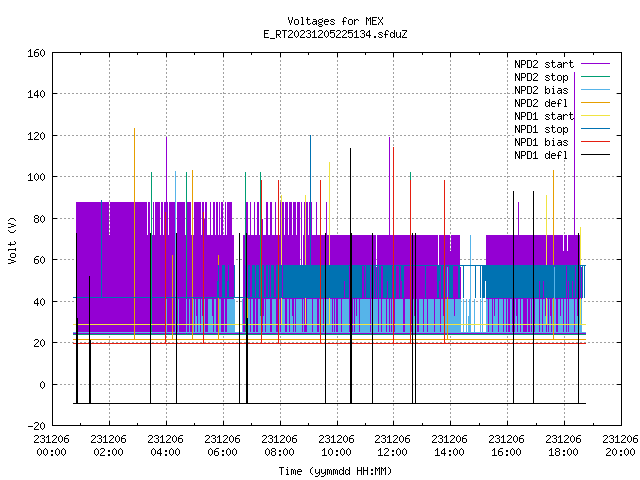Click the NPD1 bias legend text
640x480 pixels.
(x=541, y=142)
